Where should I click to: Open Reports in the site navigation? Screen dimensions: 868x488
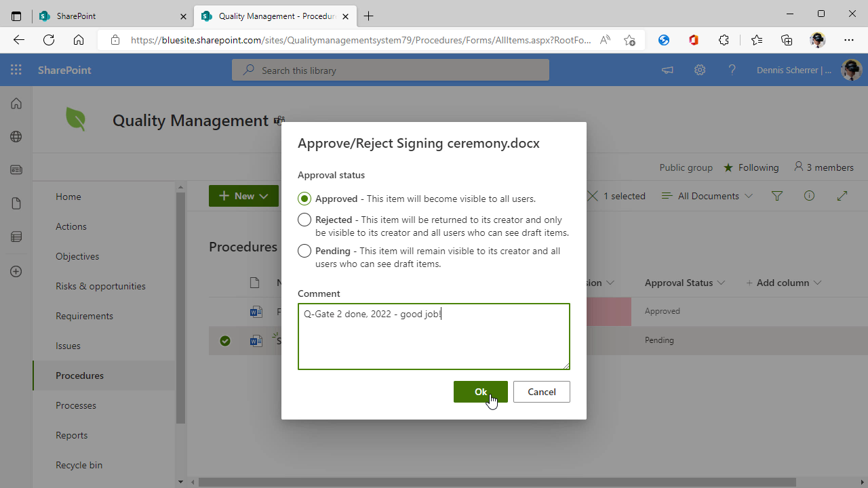[x=72, y=435]
